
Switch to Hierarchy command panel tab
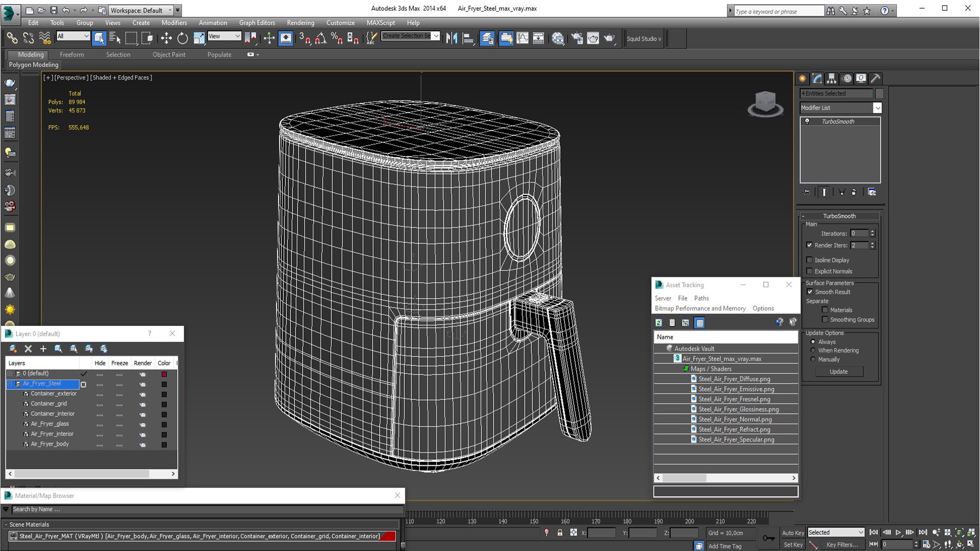coord(831,79)
